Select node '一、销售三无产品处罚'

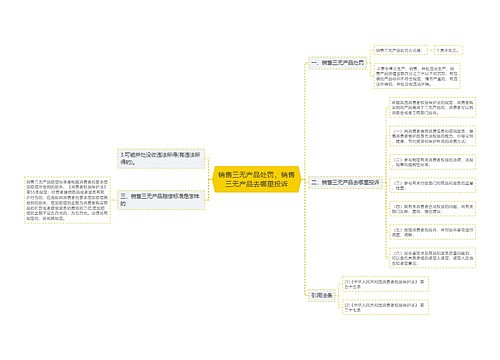pyautogui.click(x=337, y=63)
